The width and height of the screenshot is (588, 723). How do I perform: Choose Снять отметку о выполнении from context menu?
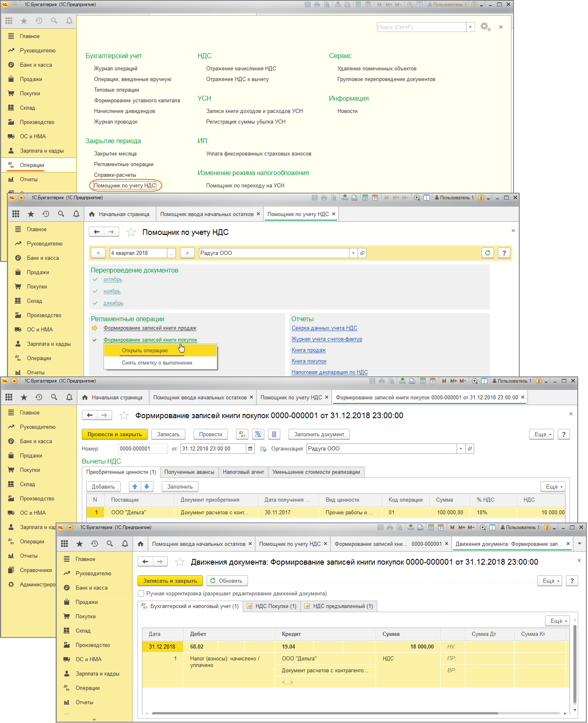click(x=157, y=363)
